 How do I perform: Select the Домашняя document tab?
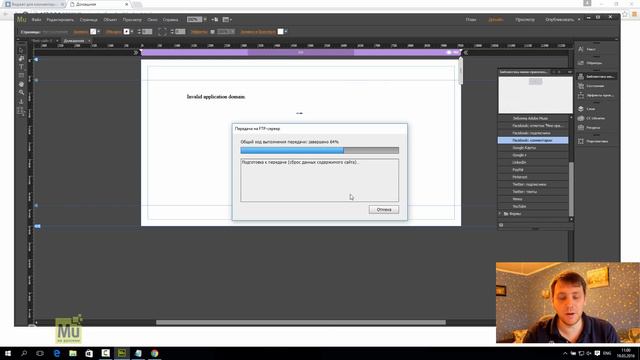coord(74,41)
